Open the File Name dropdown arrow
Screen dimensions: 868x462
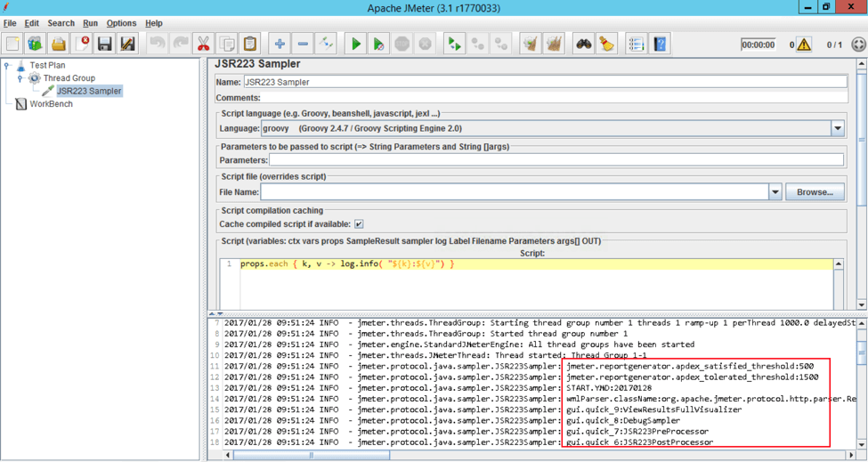(x=775, y=192)
